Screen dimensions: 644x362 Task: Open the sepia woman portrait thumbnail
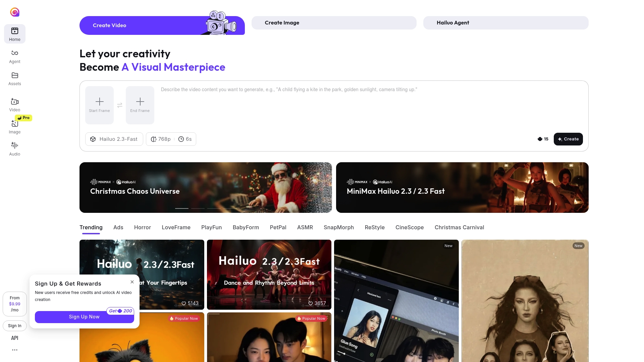(525, 301)
